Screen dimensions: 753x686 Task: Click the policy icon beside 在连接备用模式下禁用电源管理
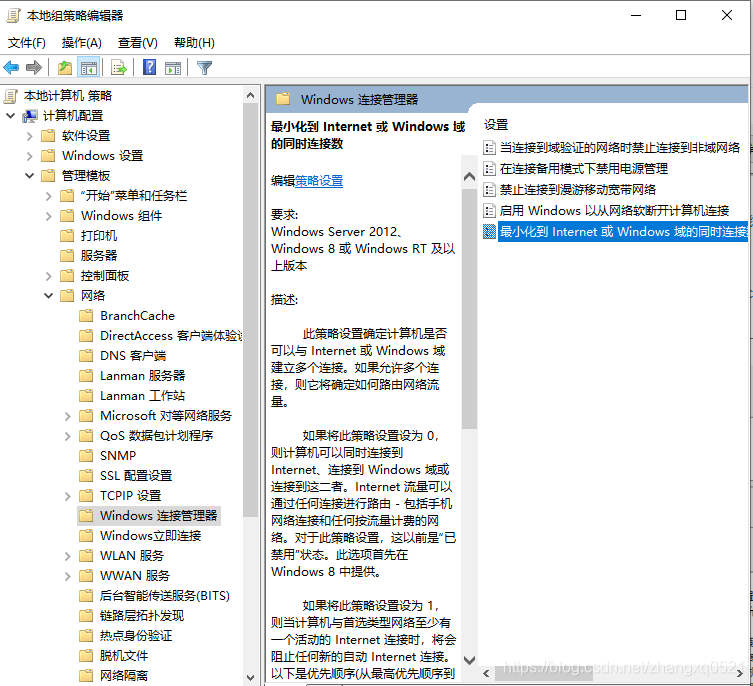(489, 169)
